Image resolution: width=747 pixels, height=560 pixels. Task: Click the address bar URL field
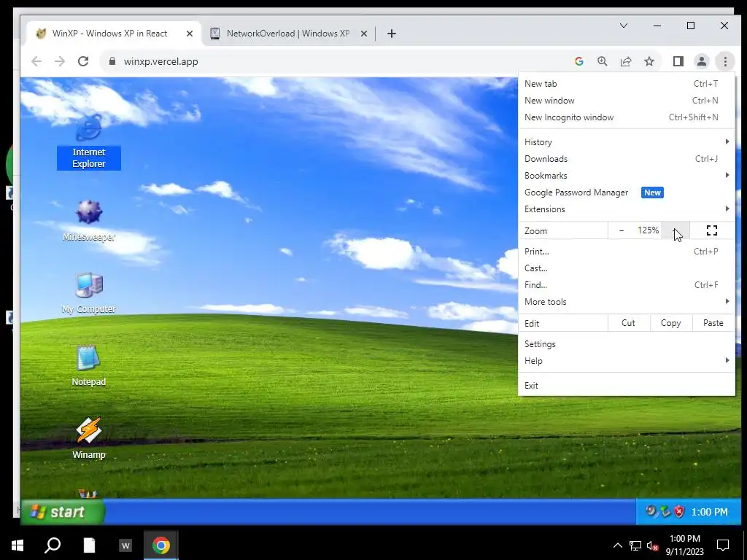tap(333, 61)
